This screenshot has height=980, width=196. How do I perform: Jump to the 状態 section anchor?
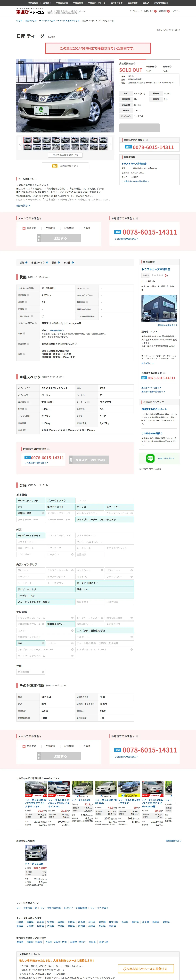click(24, 262)
